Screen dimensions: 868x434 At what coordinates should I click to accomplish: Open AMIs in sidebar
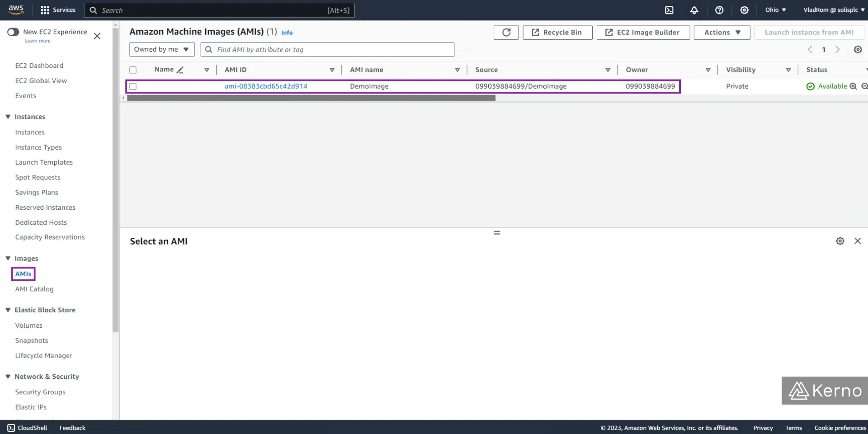pos(23,274)
